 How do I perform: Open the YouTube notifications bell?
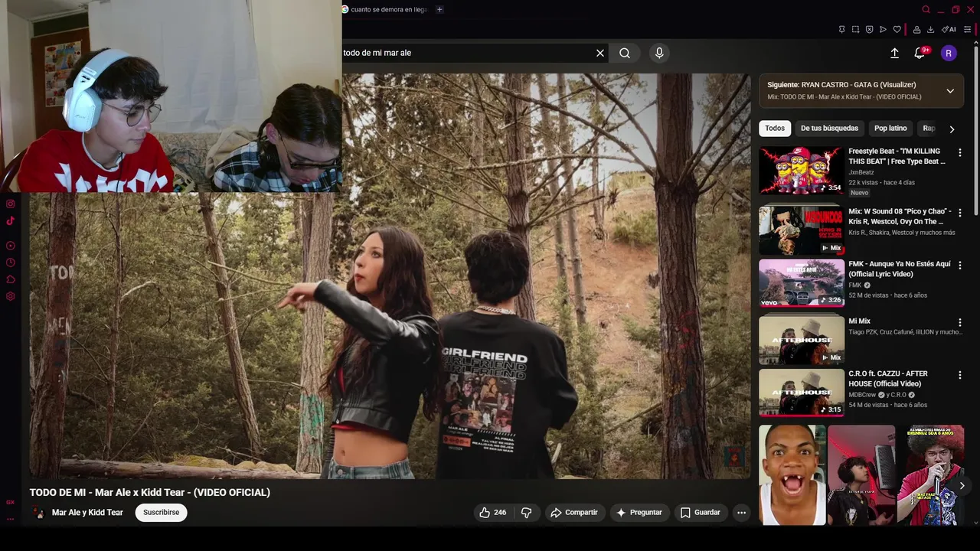[x=920, y=53]
